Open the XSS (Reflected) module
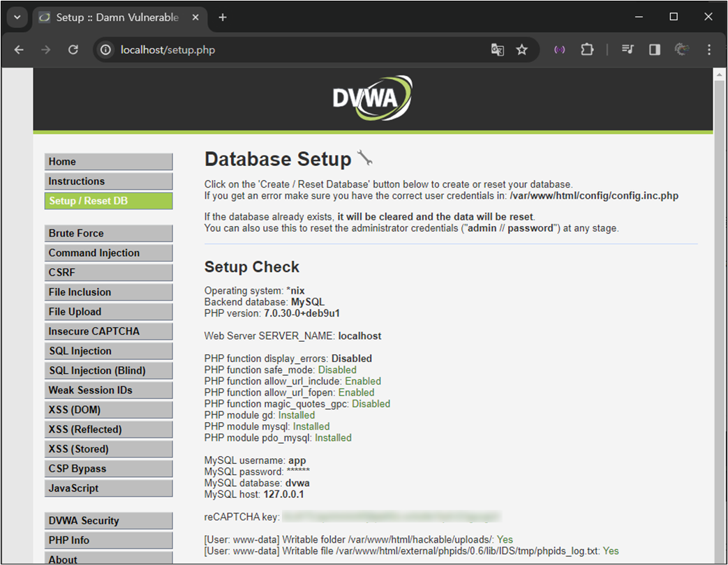This screenshot has height=565, width=728. [x=109, y=430]
